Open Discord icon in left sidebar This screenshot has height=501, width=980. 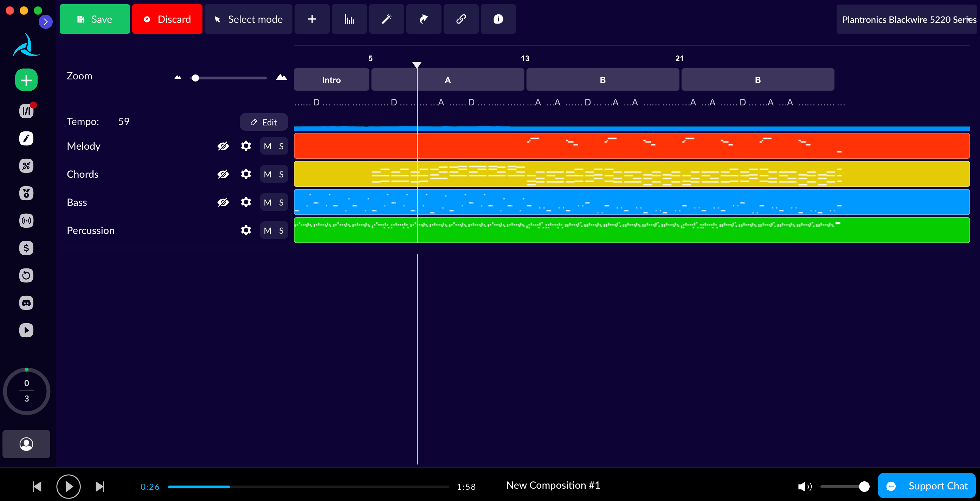(x=26, y=303)
